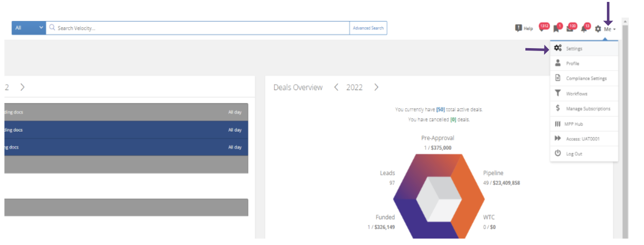Open the All search filter dropdown
This screenshot has width=644, height=245.
(x=29, y=28)
